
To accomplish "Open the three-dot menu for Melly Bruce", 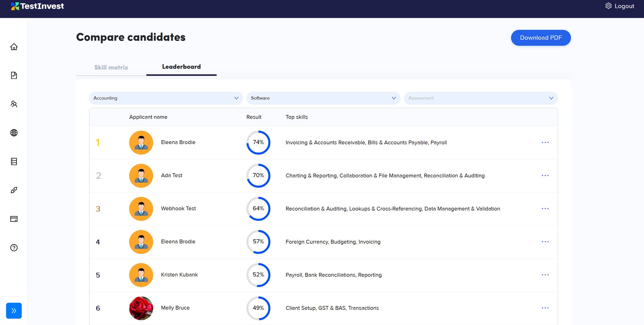I will 545,308.
